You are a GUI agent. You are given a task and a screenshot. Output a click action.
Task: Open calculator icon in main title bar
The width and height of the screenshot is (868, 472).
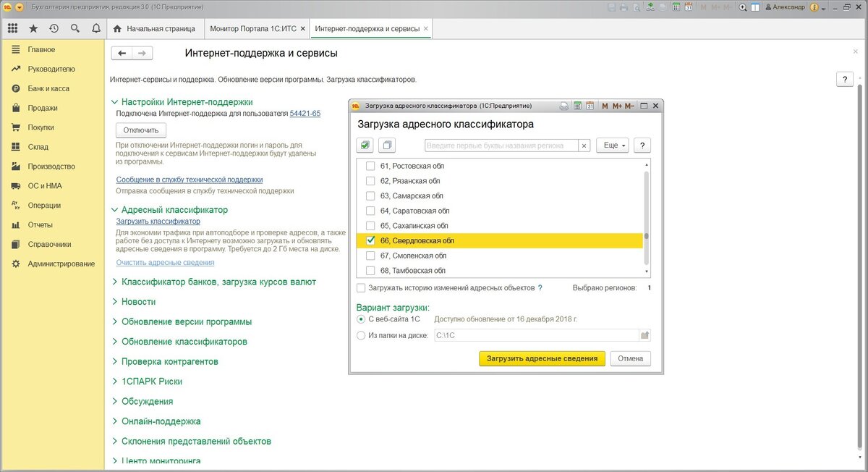coord(676,7)
